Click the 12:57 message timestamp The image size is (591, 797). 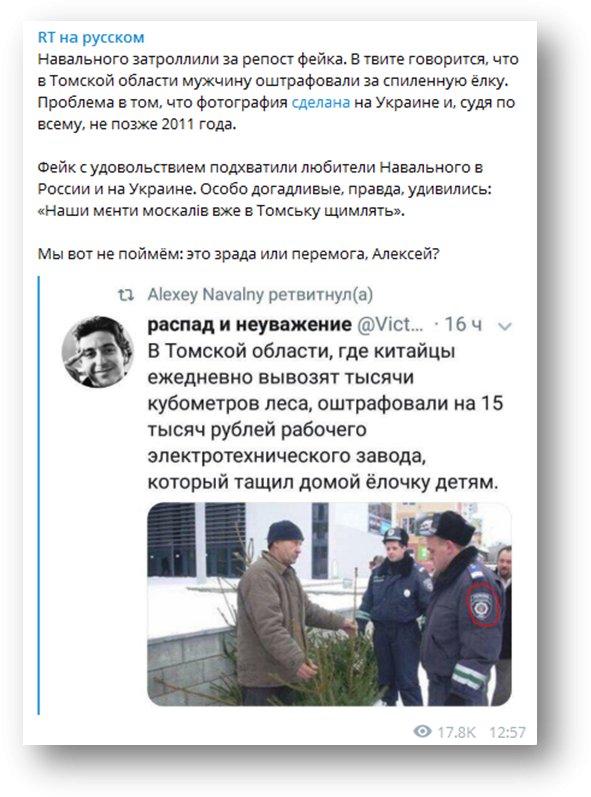(507, 732)
